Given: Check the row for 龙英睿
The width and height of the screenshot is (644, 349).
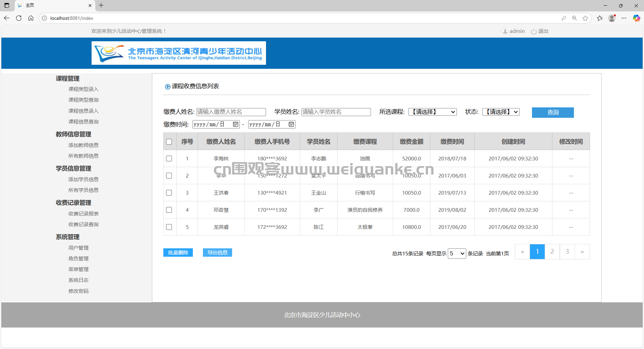Looking at the screenshot, I should point(169,227).
